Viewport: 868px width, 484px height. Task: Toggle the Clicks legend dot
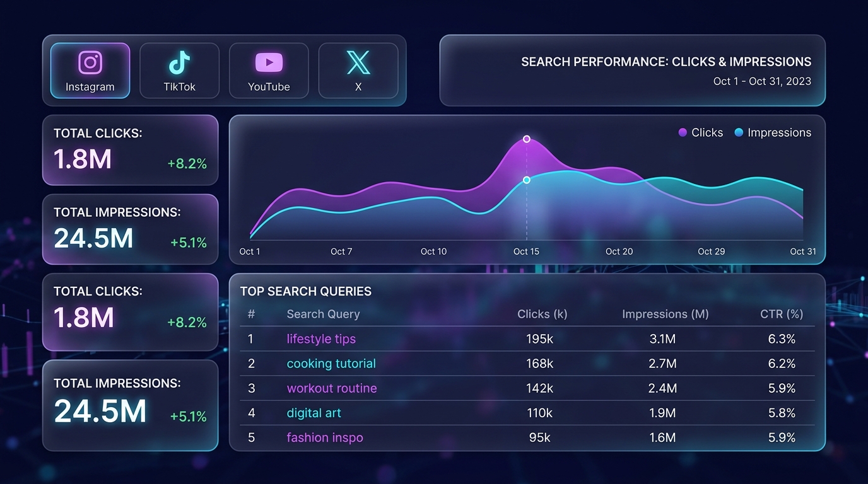tap(683, 133)
